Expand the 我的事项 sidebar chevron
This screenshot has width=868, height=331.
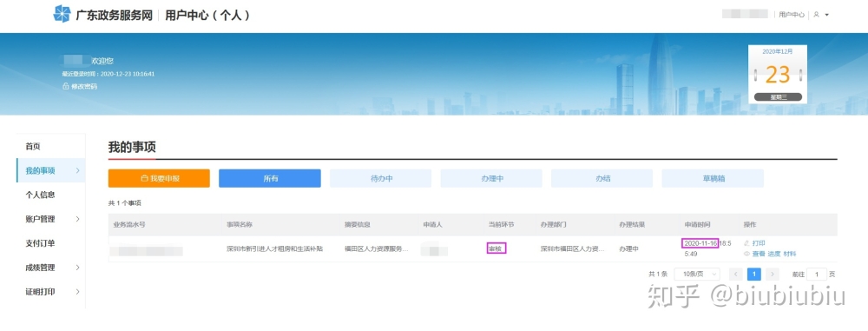77,170
